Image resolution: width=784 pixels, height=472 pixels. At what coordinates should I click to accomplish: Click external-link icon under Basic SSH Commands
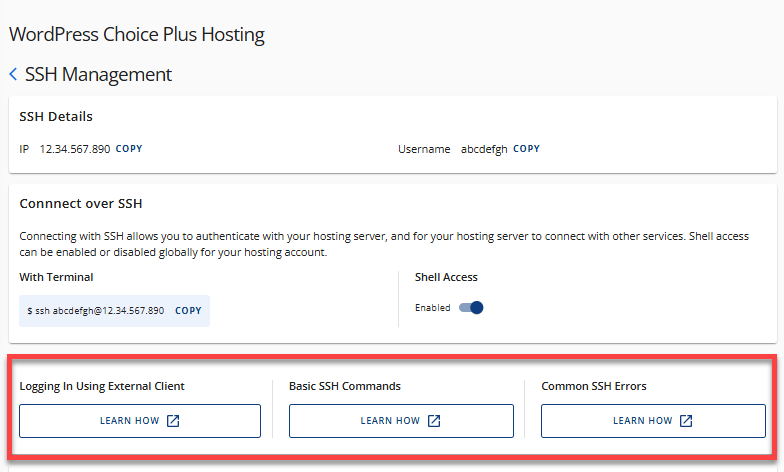point(434,421)
